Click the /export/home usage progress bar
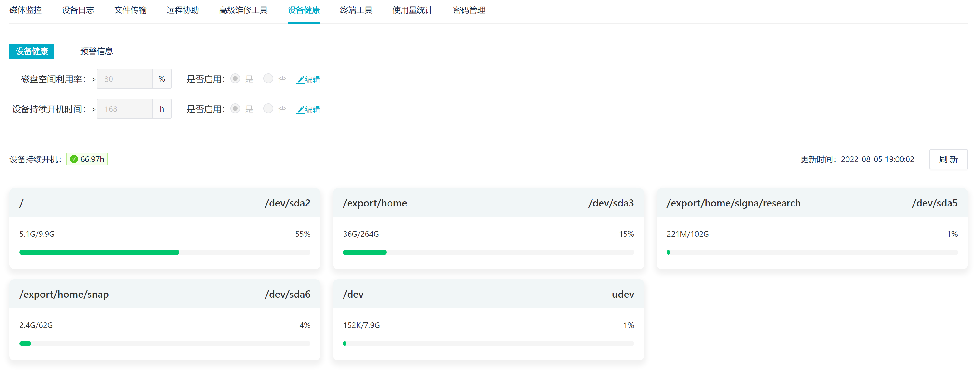The width and height of the screenshot is (980, 372). (488, 252)
